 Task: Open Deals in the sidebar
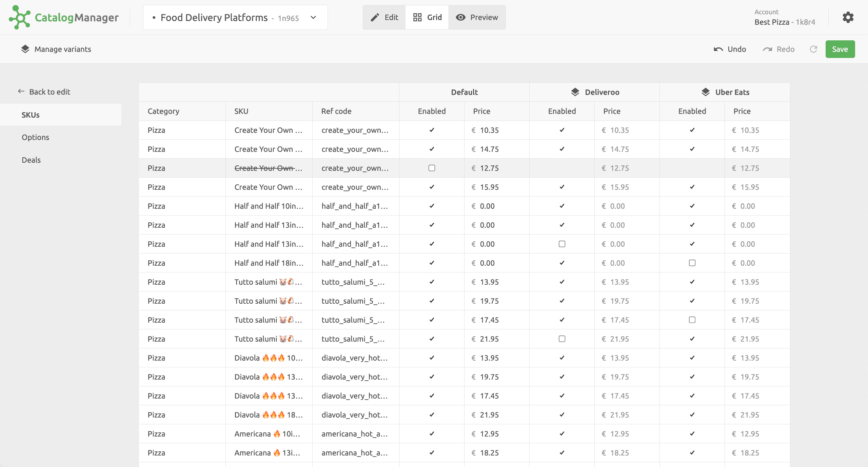click(x=31, y=160)
